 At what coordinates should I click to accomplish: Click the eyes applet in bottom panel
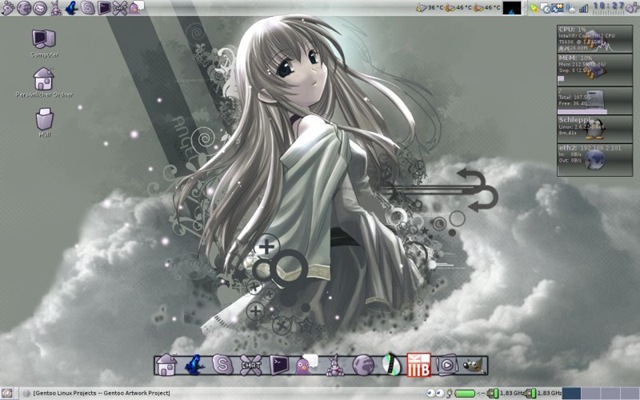coord(436,393)
